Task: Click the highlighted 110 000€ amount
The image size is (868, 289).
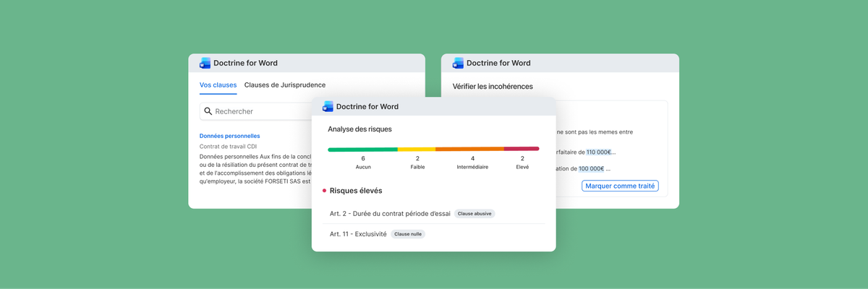Action: pos(599,152)
